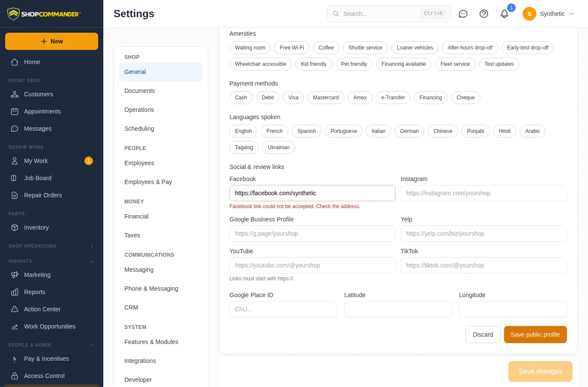Click the Job Board icon
588x387 pixels.
[x=15, y=178]
